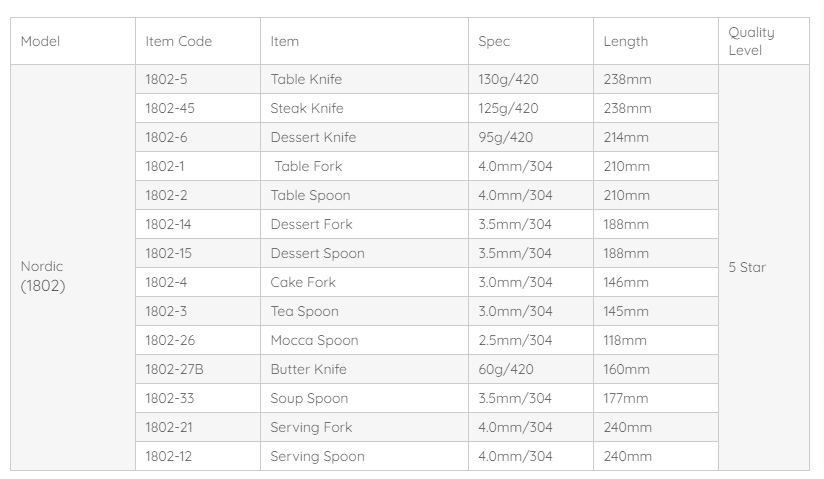Select item code 1802-27B
Screen dimensions: 824x479
point(174,369)
